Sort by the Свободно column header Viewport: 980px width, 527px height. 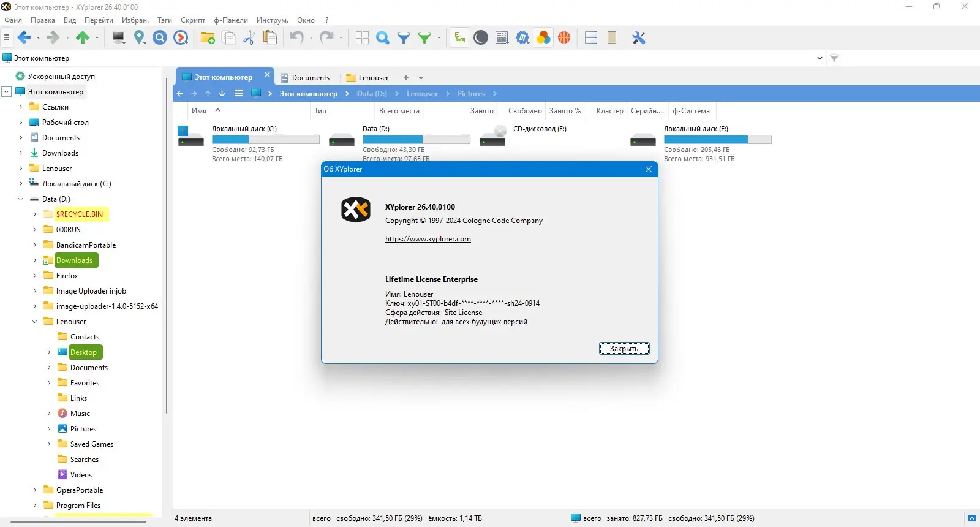(525, 111)
